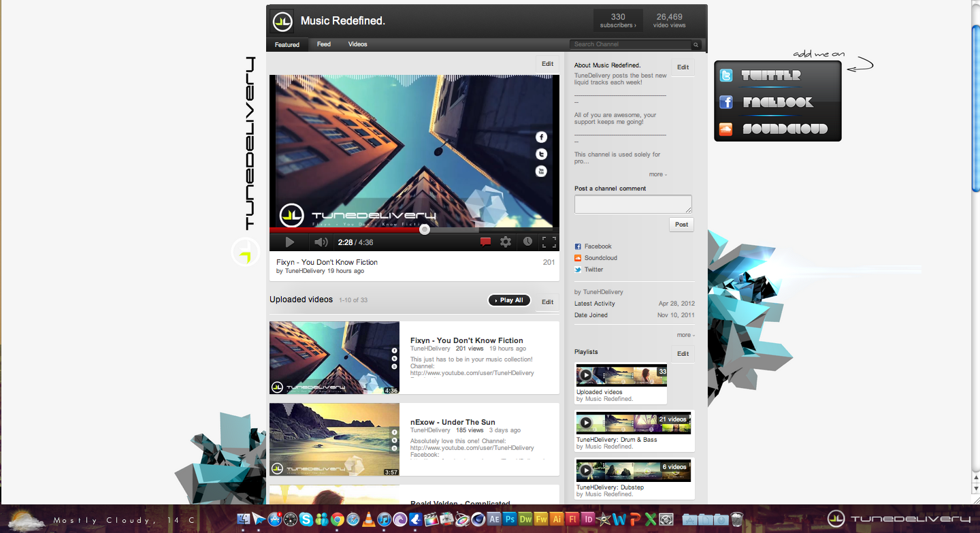This screenshot has width=980, height=533.
Task: Open the subscribers count dropdown
Action: click(618, 20)
